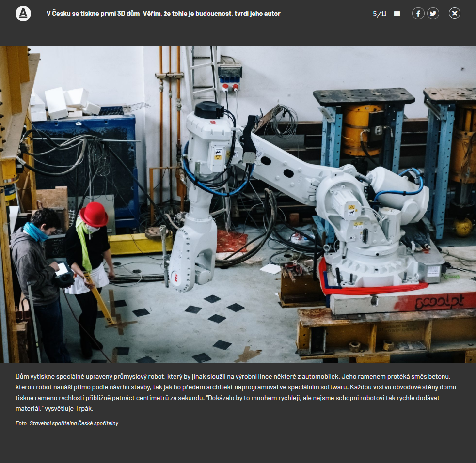Select the '5/11' photo counter
The height and width of the screenshot is (463, 476).
tap(380, 14)
